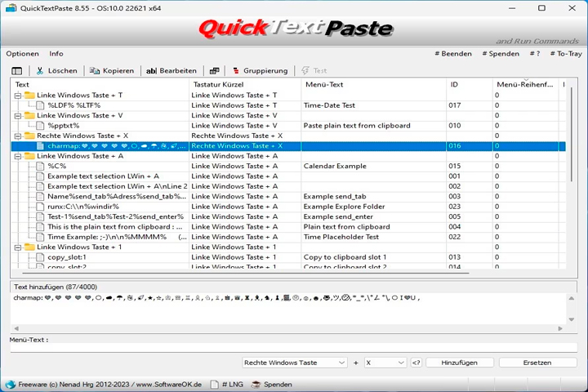The image size is (588, 392).
Task: Click the document icon beside %pptxt%
Action: pyautogui.click(x=40, y=126)
